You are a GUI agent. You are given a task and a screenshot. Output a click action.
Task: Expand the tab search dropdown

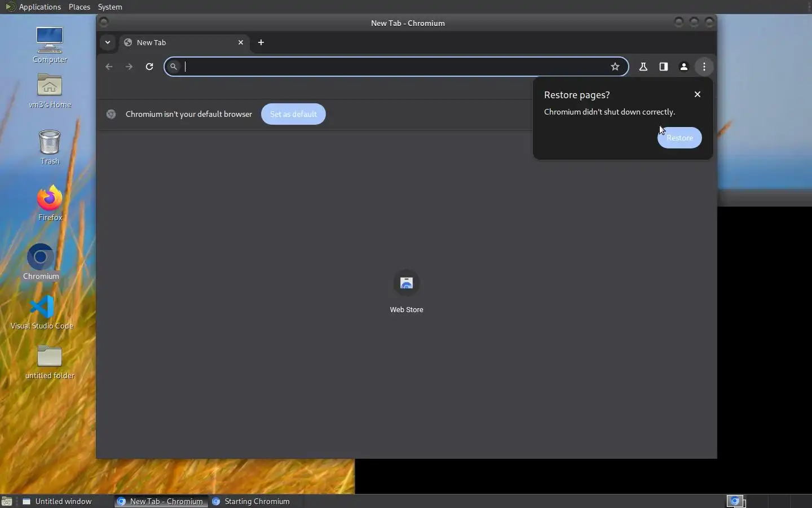pyautogui.click(x=108, y=42)
